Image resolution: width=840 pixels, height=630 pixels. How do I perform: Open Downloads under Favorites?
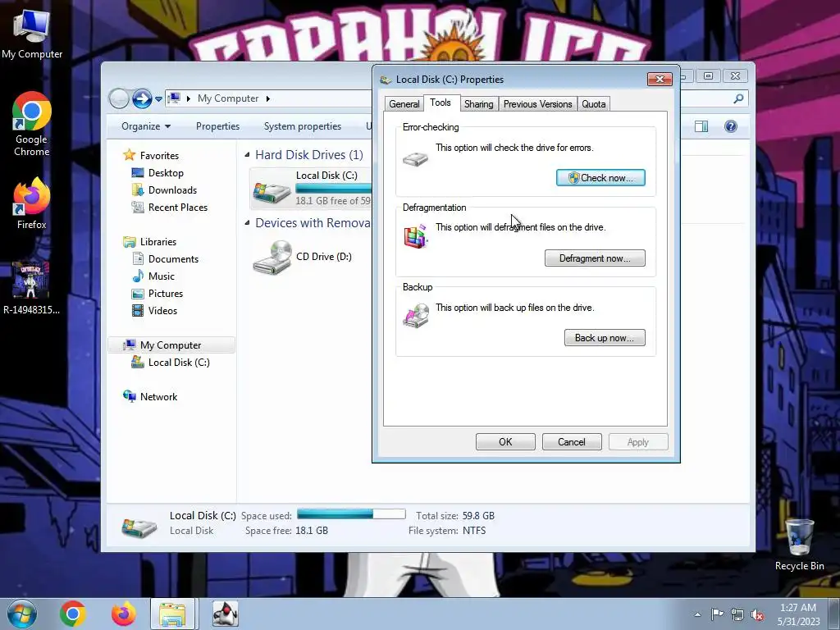(x=172, y=190)
